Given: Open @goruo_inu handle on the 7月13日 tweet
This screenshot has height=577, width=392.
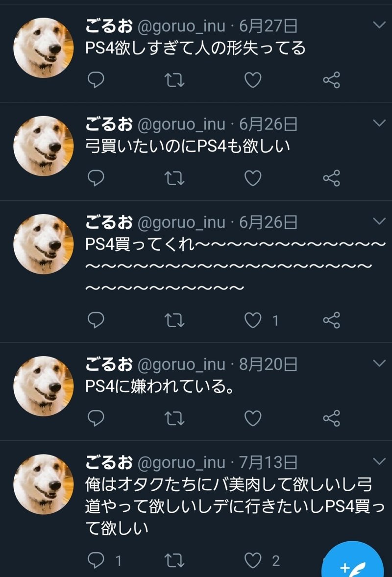Looking at the screenshot, I should (181, 462).
